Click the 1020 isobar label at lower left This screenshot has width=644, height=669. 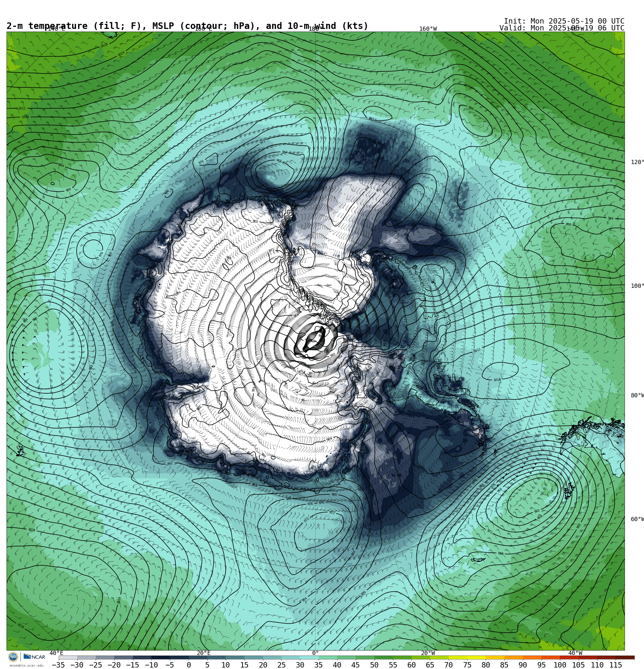coord(32,530)
